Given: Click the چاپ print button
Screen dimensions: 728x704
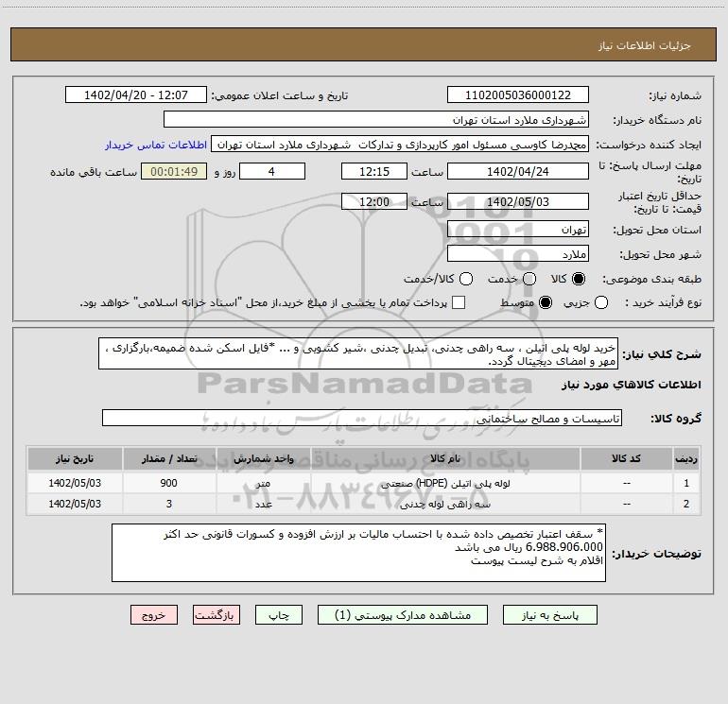Looking at the screenshot, I should (x=279, y=615).
